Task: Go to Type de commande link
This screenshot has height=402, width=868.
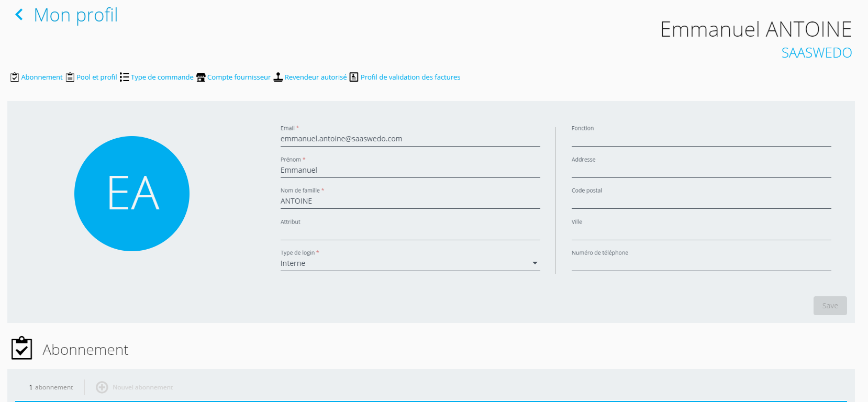Action: point(162,77)
